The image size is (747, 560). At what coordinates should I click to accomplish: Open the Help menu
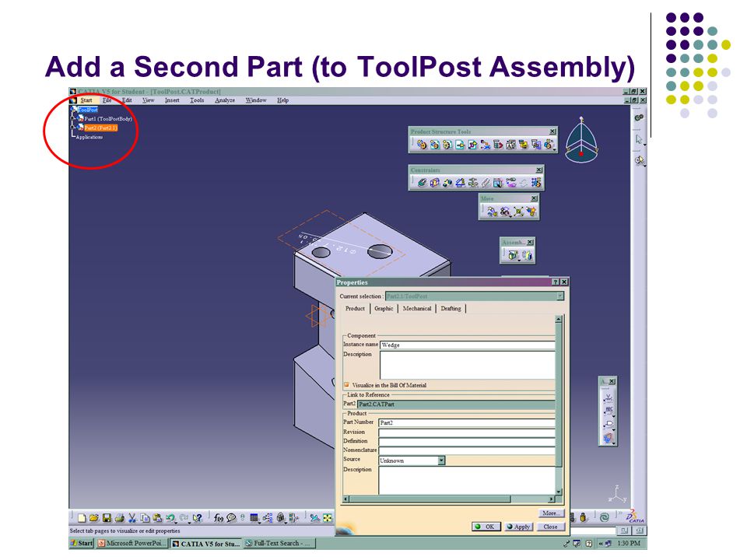pos(282,100)
